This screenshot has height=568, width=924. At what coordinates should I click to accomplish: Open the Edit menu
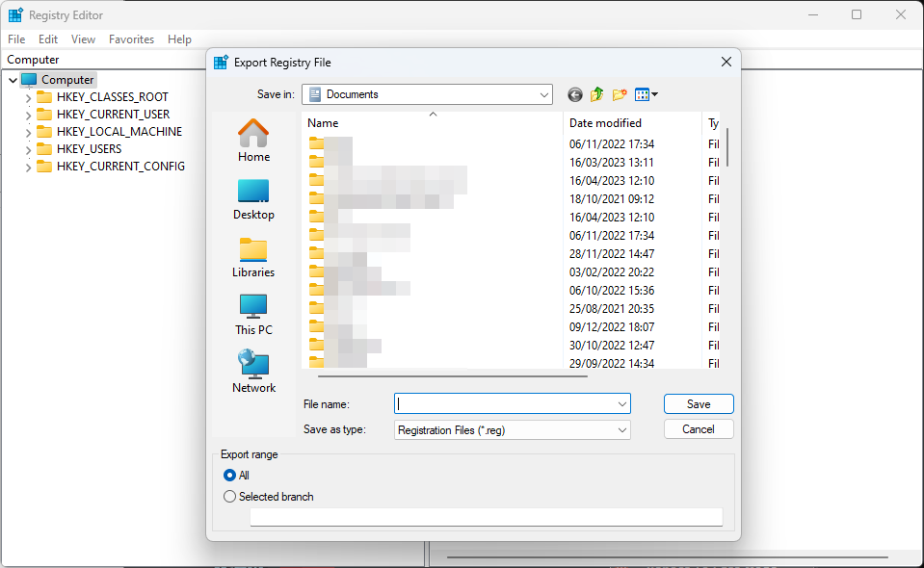(x=48, y=39)
